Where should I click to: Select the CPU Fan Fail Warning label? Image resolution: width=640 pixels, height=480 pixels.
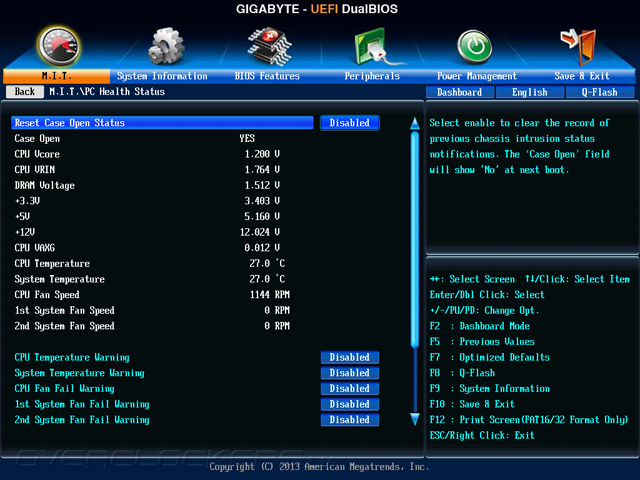pyautogui.click(x=64, y=388)
